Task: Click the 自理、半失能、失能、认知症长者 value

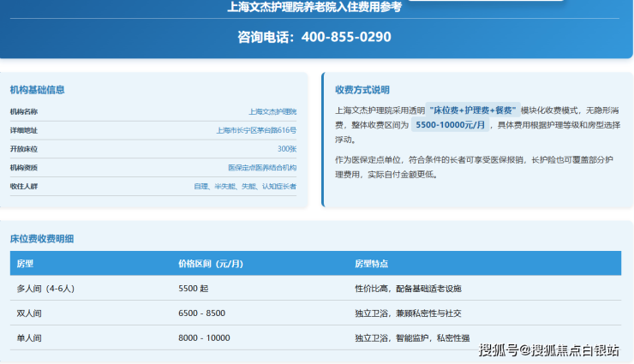Action: (245, 186)
